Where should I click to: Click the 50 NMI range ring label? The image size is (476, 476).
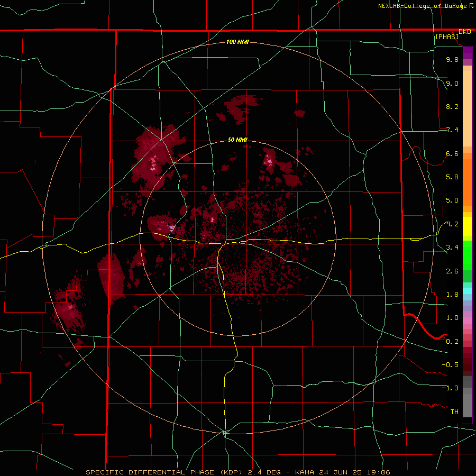click(237, 140)
